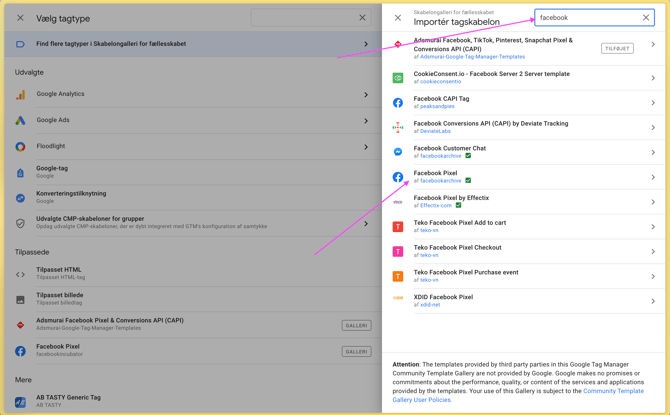Screen dimensions: 670x415
Task: Click the Facebook CAPI Tag icon
Action: 398,103
